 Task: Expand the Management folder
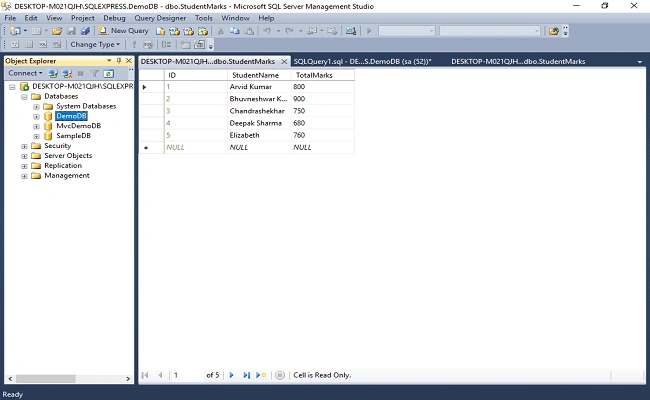point(24,176)
